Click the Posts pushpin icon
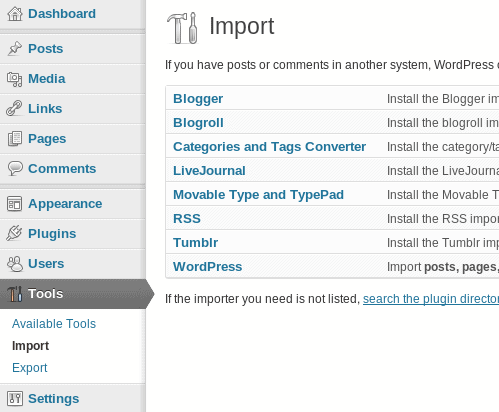The width and height of the screenshot is (499, 412). (x=15, y=49)
